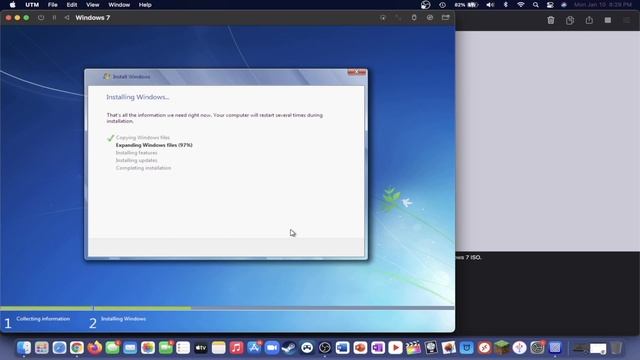Launch Steam from the dock

pos(289,348)
